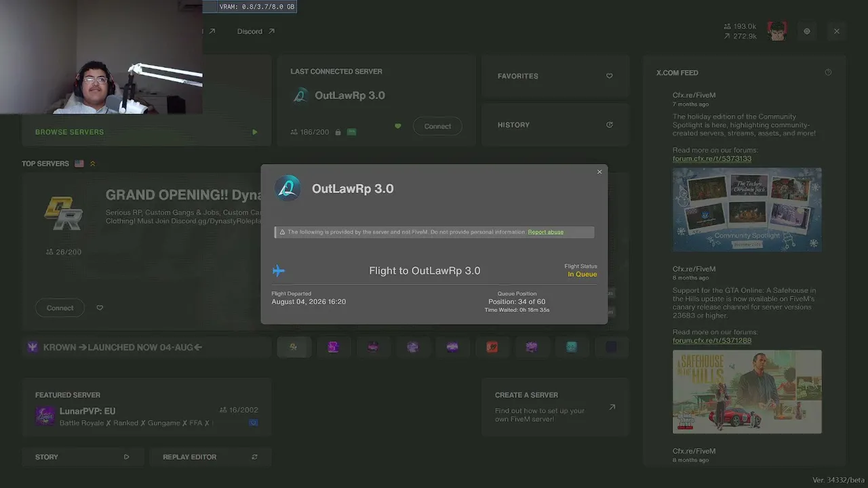Open the Favorites panel

click(x=555, y=76)
